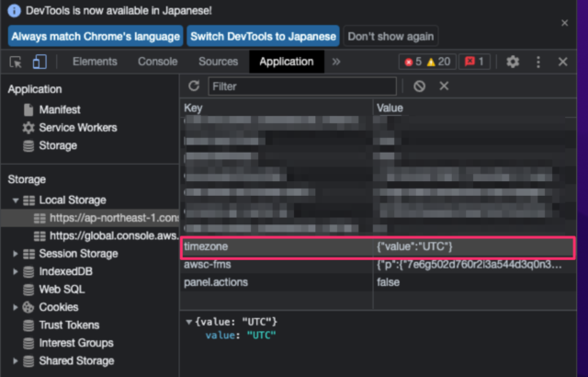The image size is (588, 377).
Task: Click Switch DevTools to Japanese button
Action: [x=263, y=36]
